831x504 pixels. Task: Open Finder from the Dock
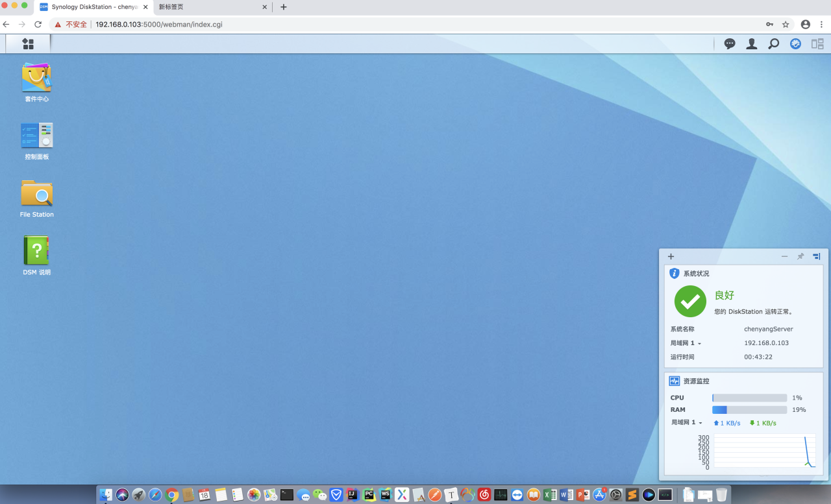pyautogui.click(x=106, y=495)
